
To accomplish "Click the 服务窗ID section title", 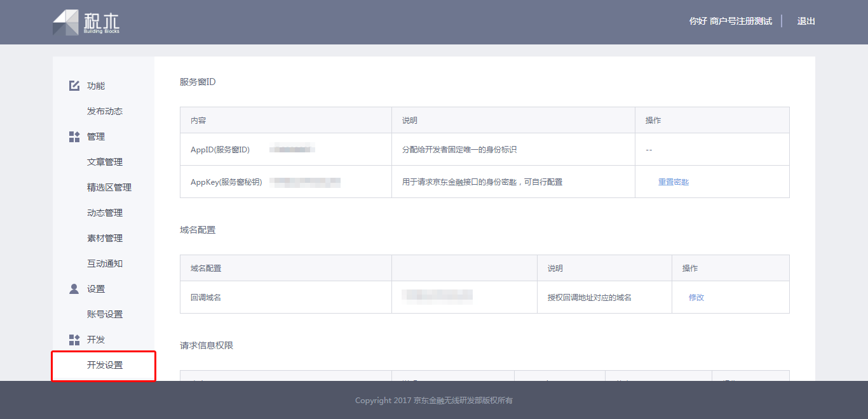I will tap(198, 82).
